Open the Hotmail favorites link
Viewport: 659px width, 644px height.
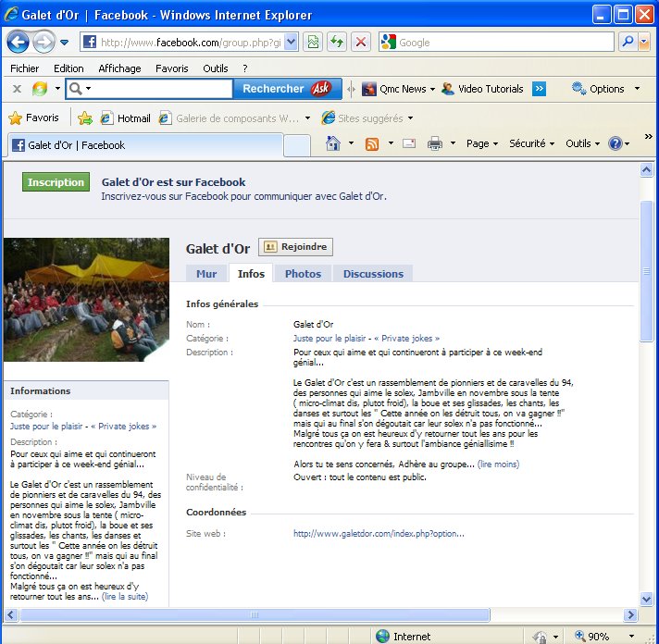tap(125, 118)
